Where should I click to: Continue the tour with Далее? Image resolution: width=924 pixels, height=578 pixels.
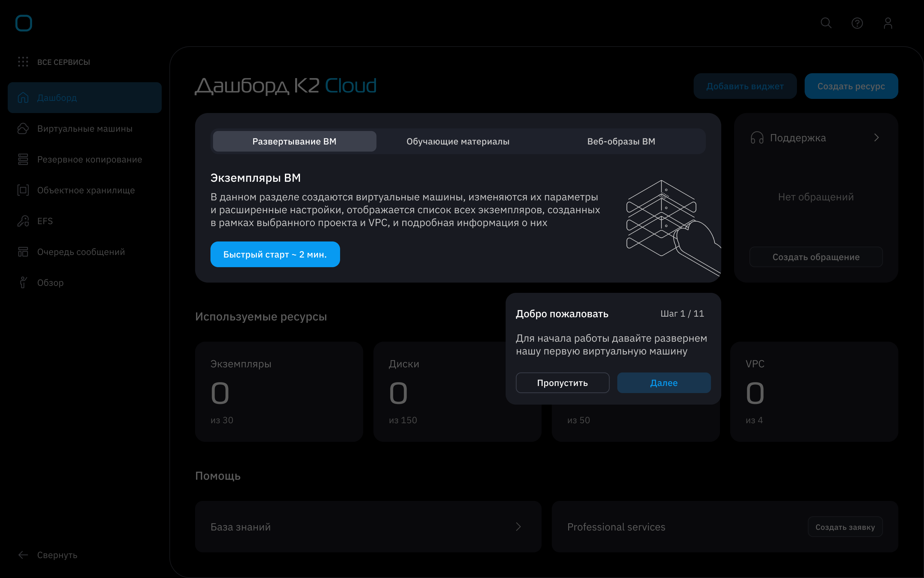664,383
